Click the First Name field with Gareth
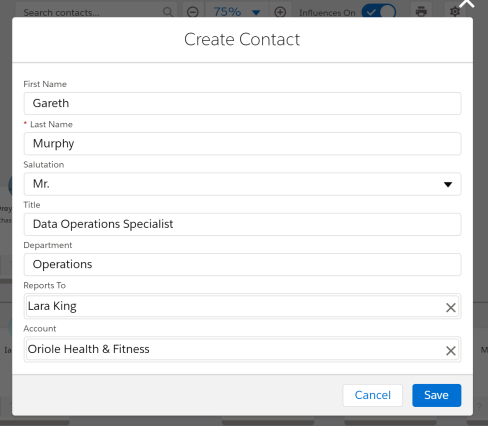 (x=242, y=103)
